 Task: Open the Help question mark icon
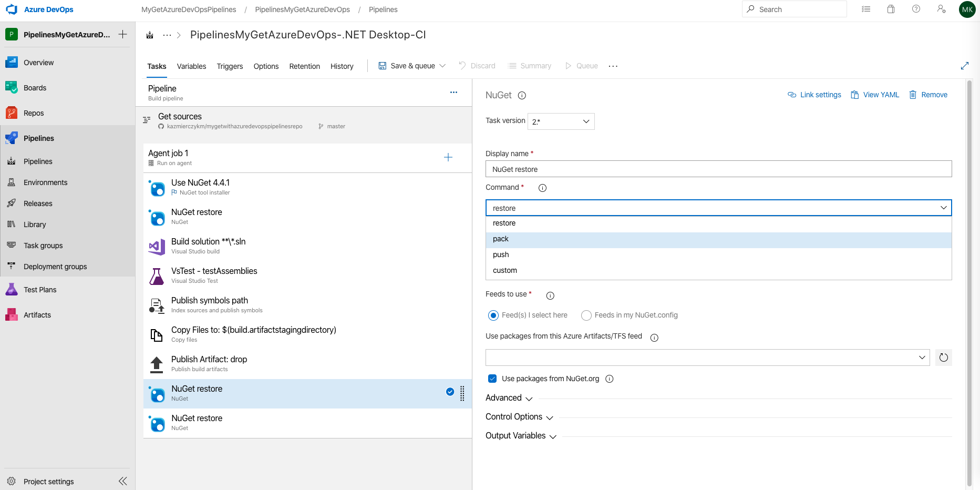(916, 9)
